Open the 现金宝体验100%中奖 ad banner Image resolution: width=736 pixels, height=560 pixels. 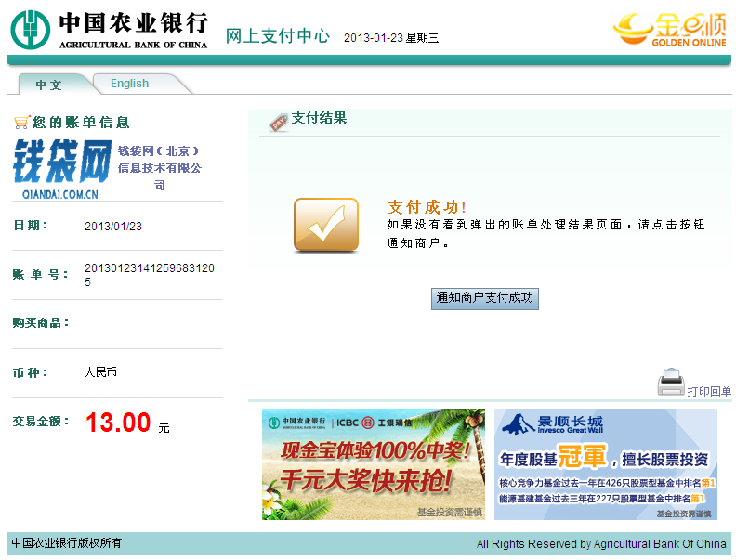pyautogui.click(x=374, y=463)
